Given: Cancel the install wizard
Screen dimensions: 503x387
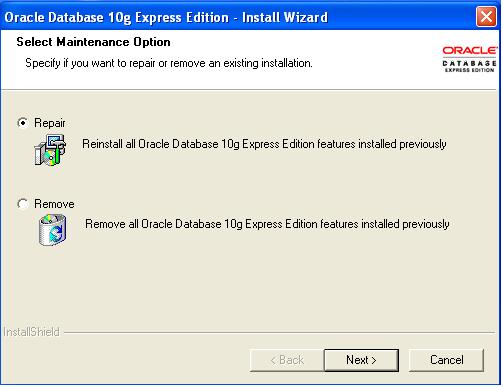Looking at the screenshot, I should (446, 360).
